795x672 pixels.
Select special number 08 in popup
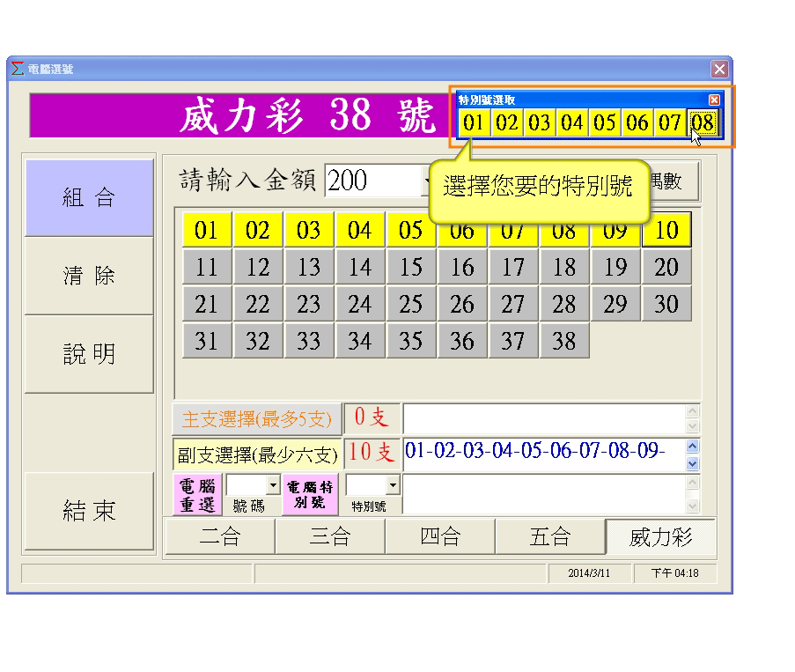[703, 122]
